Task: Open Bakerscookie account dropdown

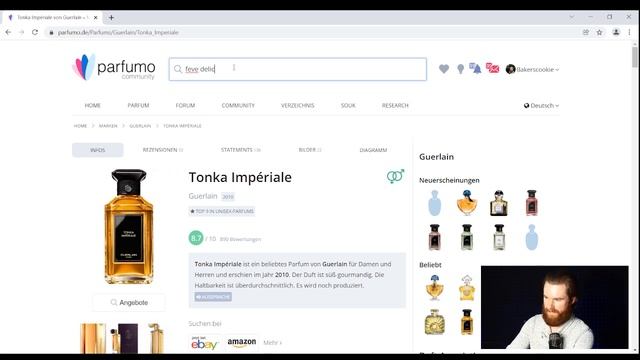Action: (x=537, y=69)
